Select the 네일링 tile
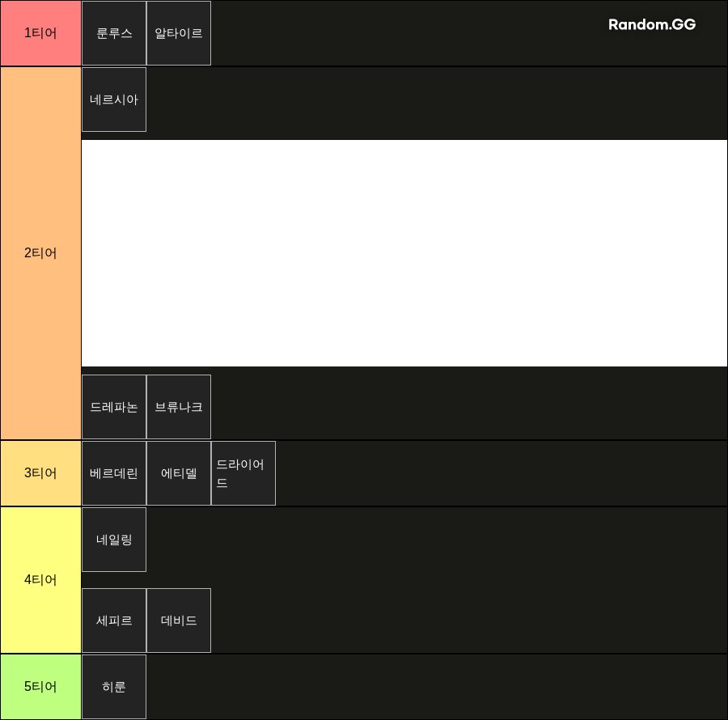The width and height of the screenshot is (728, 720). click(114, 540)
